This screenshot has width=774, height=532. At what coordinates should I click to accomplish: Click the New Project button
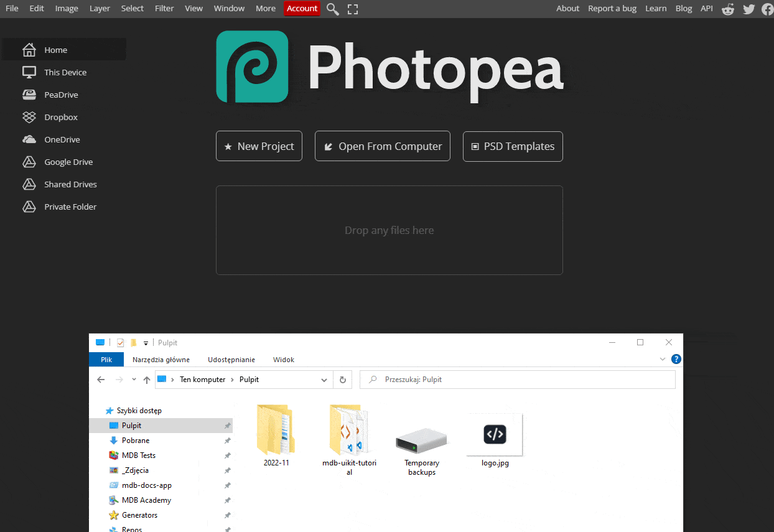[259, 146]
